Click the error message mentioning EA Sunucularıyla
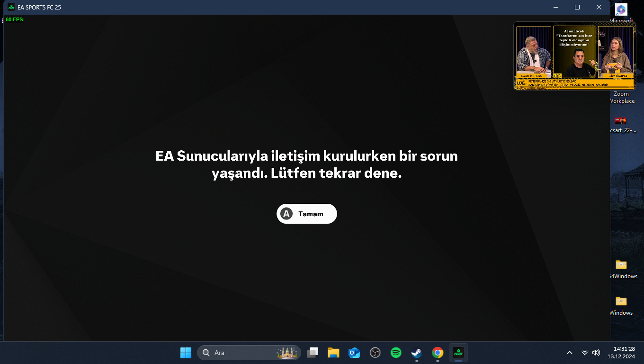644x364 pixels. (307, 164)
